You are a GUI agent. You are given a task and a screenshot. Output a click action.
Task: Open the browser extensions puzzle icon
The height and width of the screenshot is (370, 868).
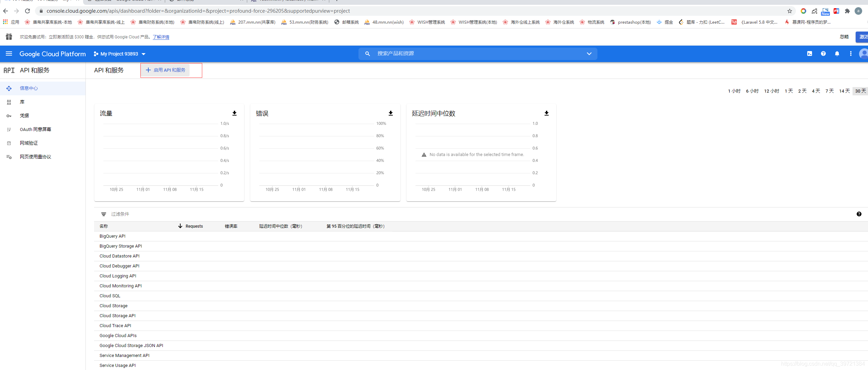(847, 11)
